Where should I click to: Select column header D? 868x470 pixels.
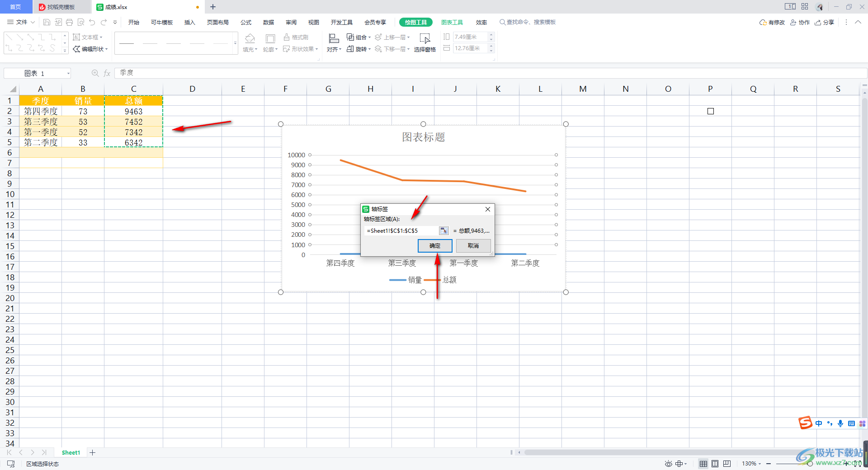pyautogui.click(x=192, y=89)
